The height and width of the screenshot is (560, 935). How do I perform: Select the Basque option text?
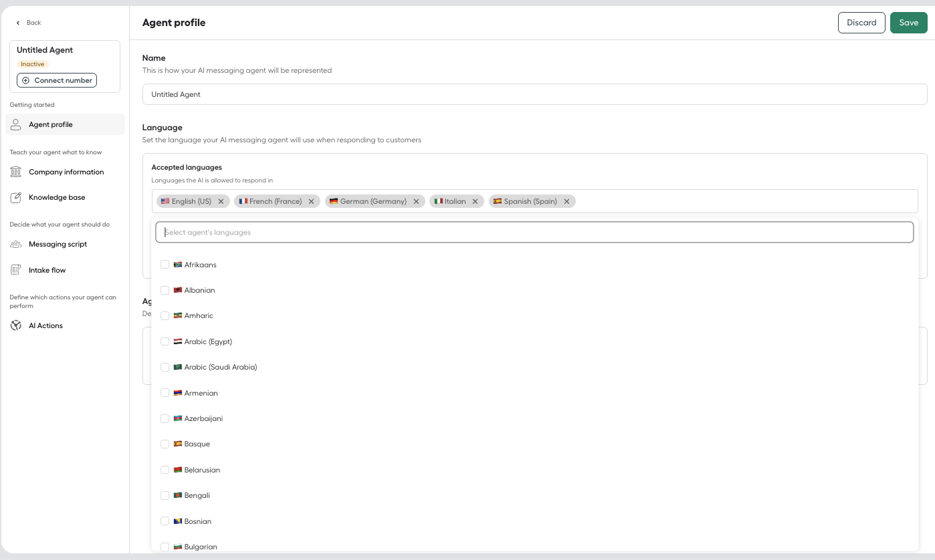tap(197, 444)
